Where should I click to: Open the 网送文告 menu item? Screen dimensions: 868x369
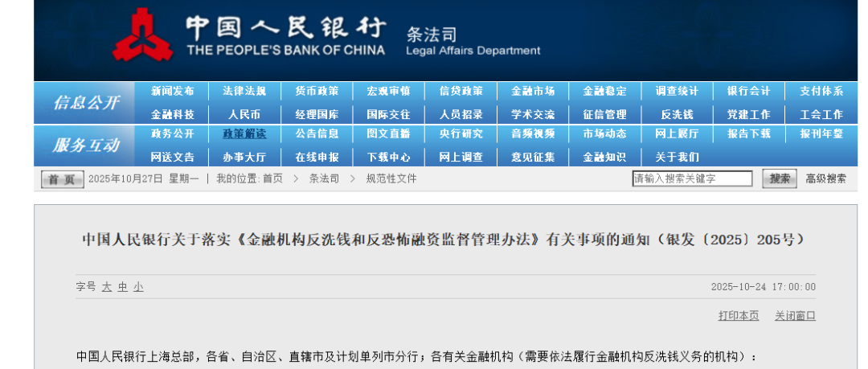173,158
